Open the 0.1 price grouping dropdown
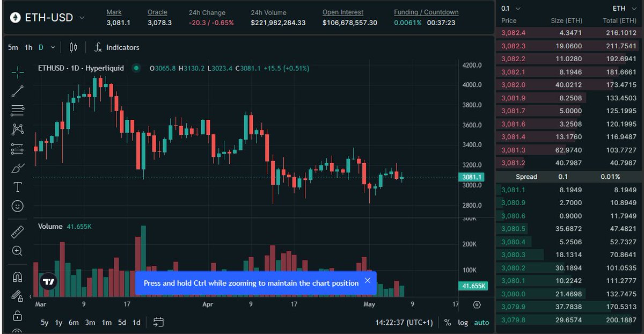The height and width of the screenshot is (334, 644). point(510,9)
